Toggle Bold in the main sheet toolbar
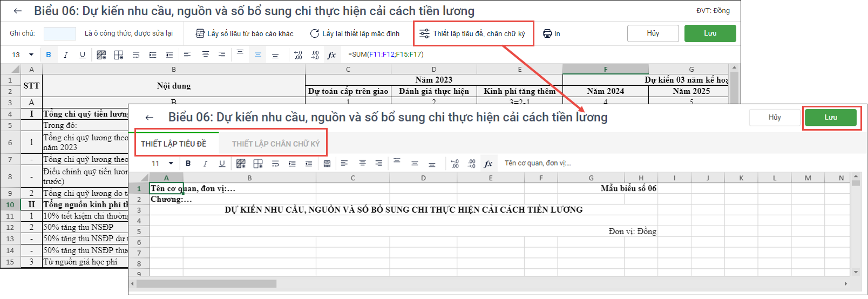 pos(49,55)
